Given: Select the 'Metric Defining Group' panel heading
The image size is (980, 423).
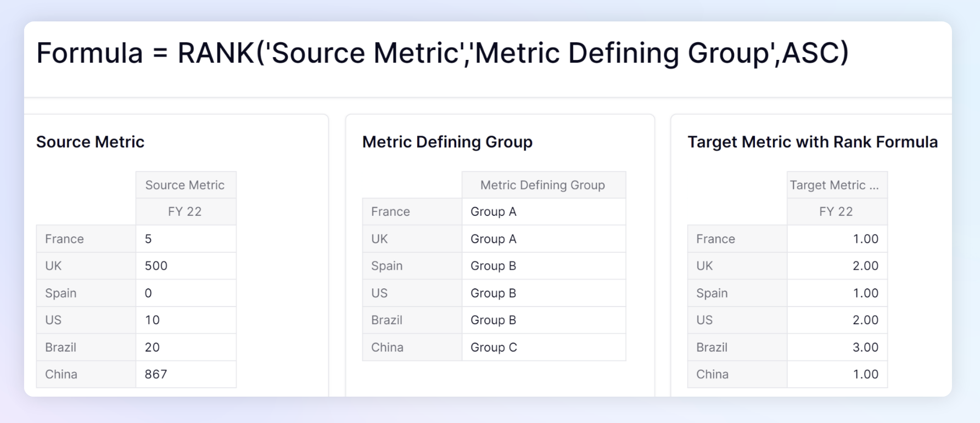Looking at the screenshot, I should click(447, 142).
